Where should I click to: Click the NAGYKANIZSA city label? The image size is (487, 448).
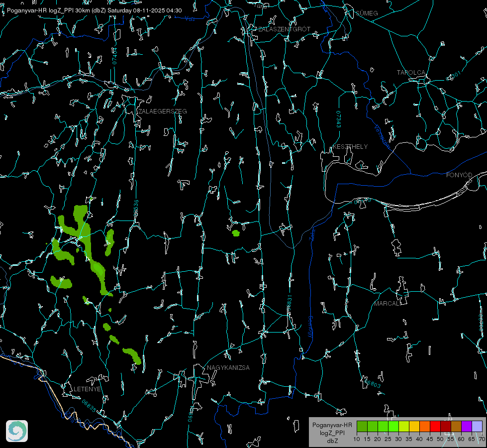[x=228, y=368]
